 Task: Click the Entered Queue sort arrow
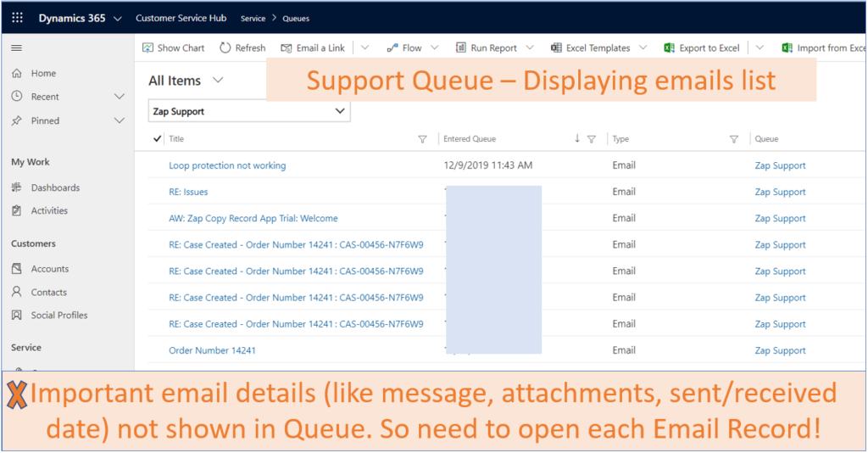point(576,138)
